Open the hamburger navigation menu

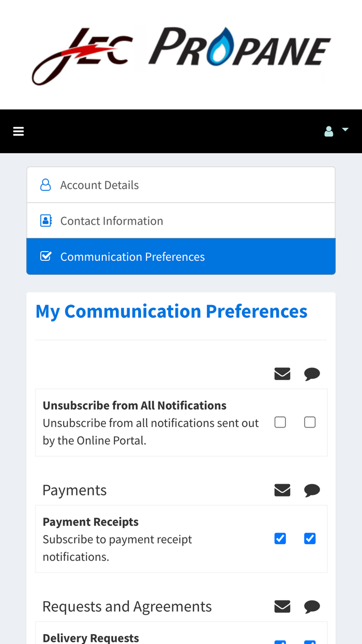point(19,131)
